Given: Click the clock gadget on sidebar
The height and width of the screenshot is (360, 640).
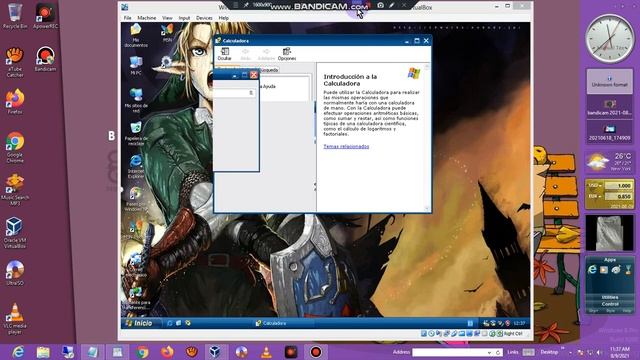Looking at the screenshot, I should 610,39.
